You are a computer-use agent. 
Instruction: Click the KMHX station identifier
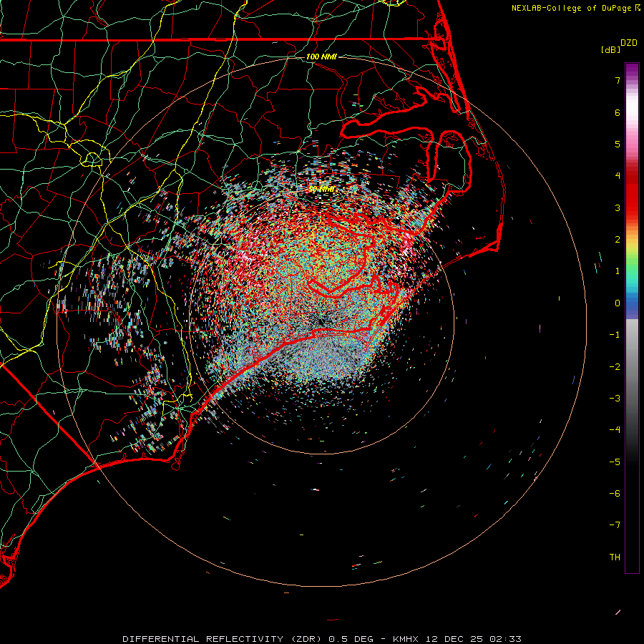pyautogui.click(x=407, y=639)
